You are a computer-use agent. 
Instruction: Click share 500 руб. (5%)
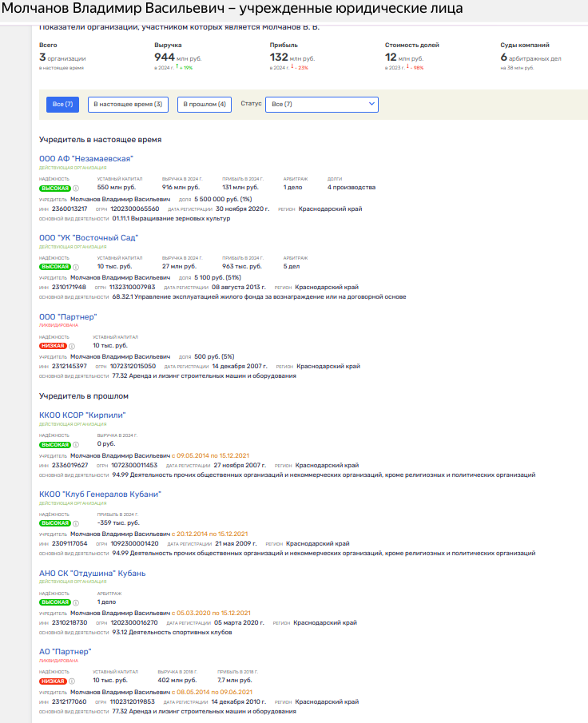click(x=214, y=357)
